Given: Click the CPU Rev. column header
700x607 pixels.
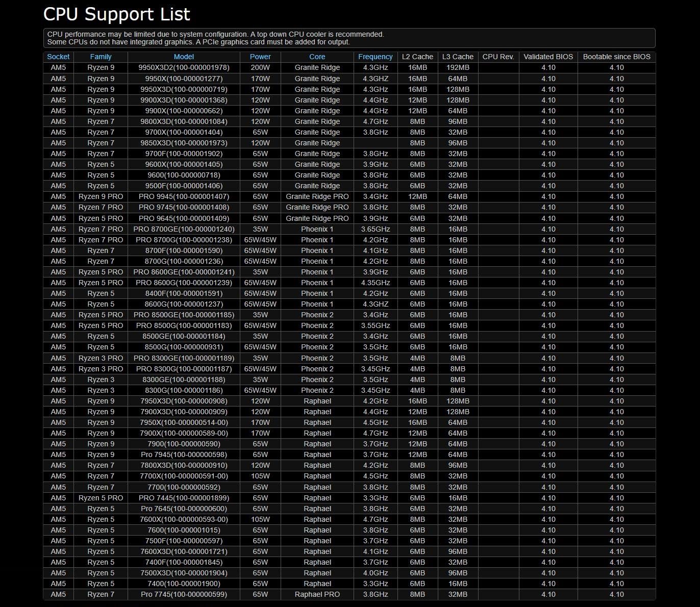Looking at the screenshot, I should (x=498, y=57).
